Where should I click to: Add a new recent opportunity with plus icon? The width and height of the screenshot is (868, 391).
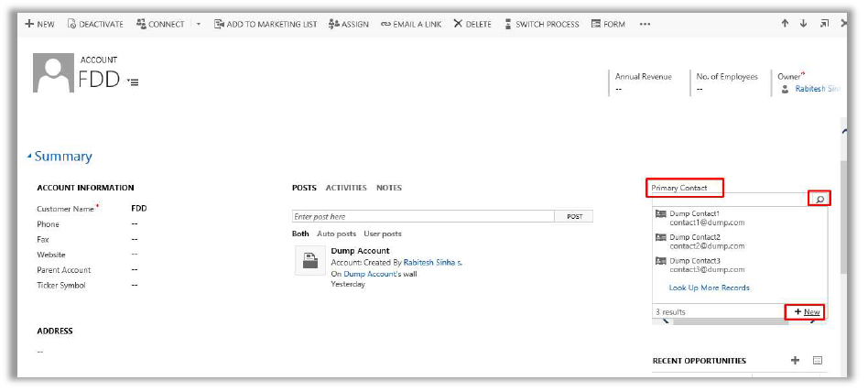(795, 361)
